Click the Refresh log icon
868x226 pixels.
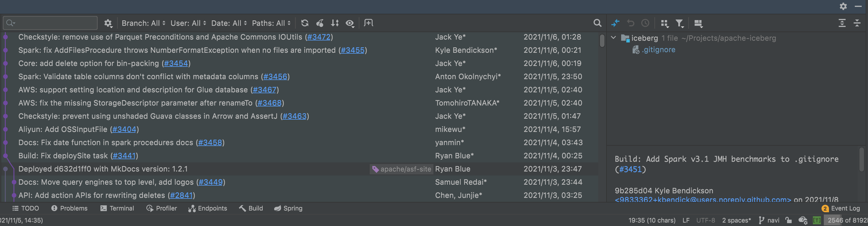point(305,23)
